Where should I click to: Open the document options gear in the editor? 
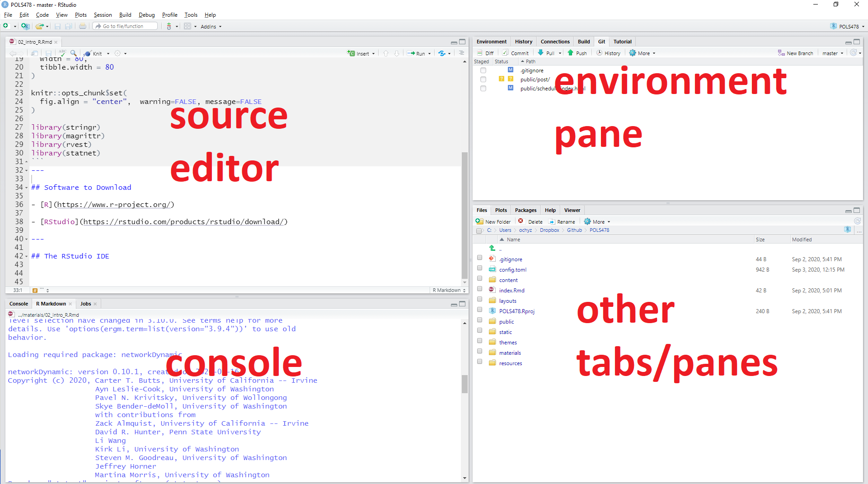coord(117,53)
